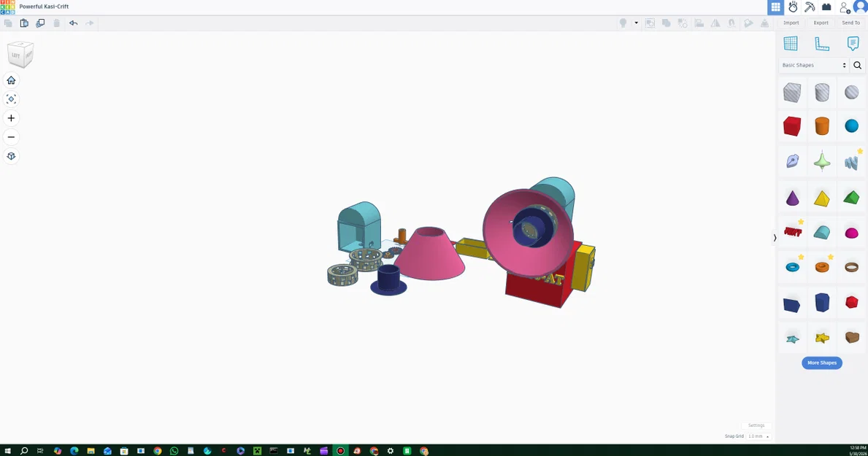
Task: Switch between perspective and orthographic view
Action: pos(11,156)
